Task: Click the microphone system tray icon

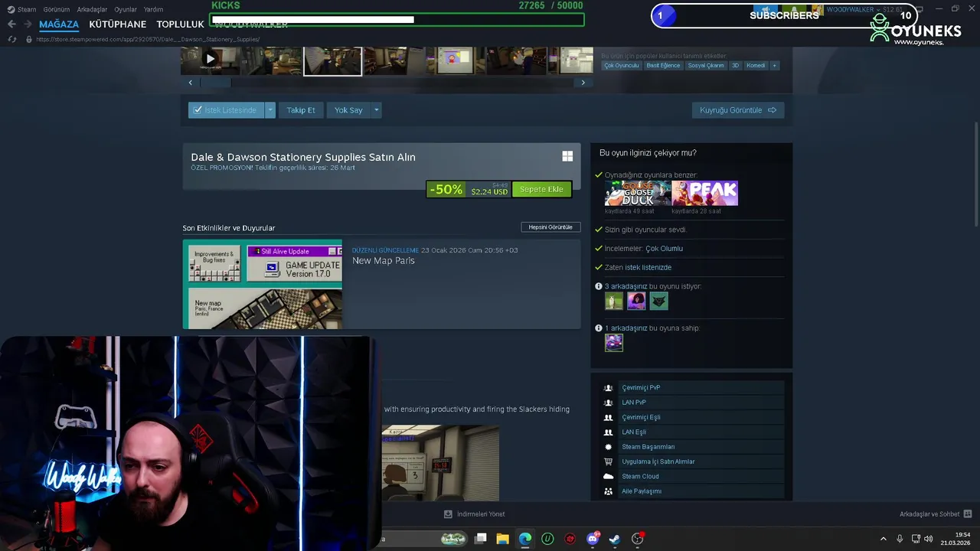Action: [900, 539]
